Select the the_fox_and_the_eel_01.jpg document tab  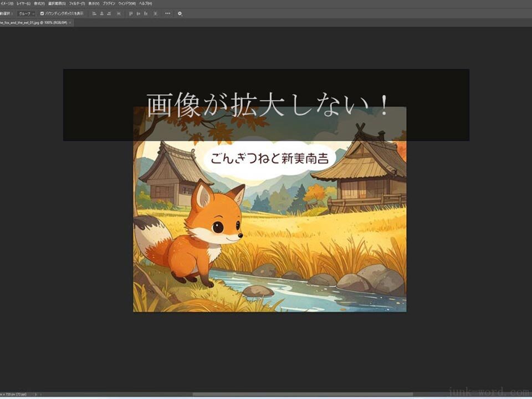pyautogui.click(x=33, y=23)
